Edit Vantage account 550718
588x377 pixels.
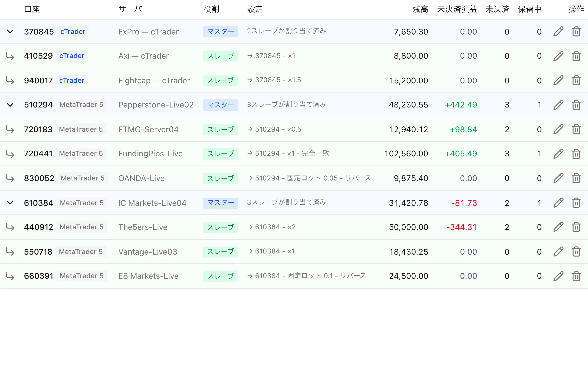point(558,251)
